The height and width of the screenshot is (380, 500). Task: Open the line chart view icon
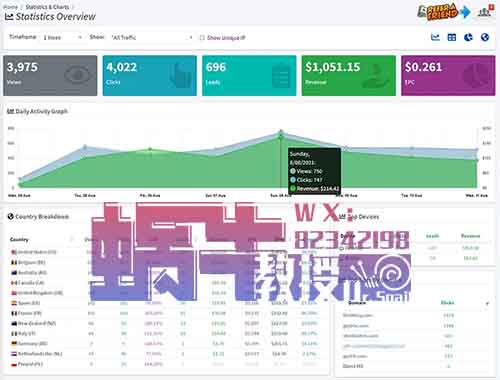[435, 37]
